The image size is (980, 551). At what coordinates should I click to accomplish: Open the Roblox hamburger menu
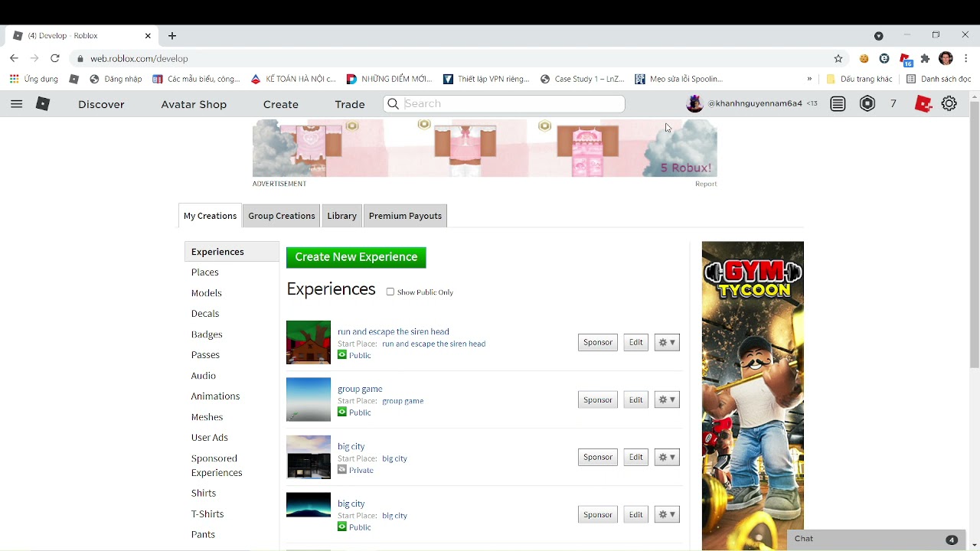pyautogui.click(x=16, y=104)
